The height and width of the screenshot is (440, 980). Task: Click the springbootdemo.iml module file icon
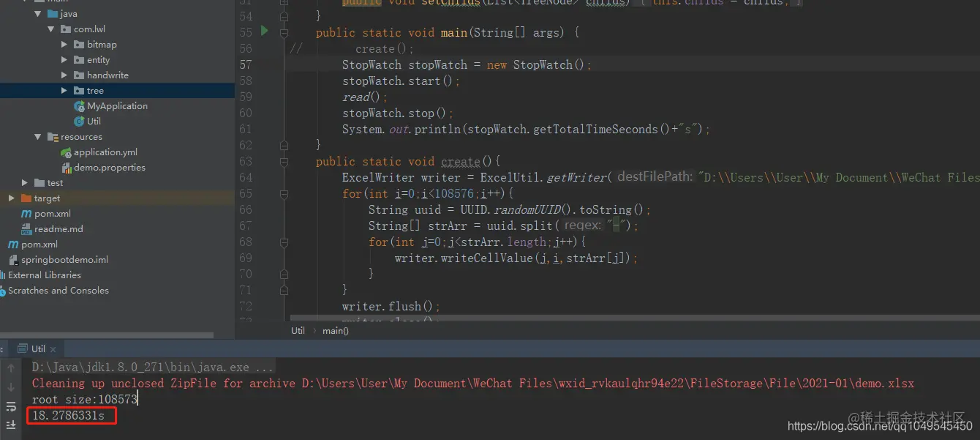(13, 260)
